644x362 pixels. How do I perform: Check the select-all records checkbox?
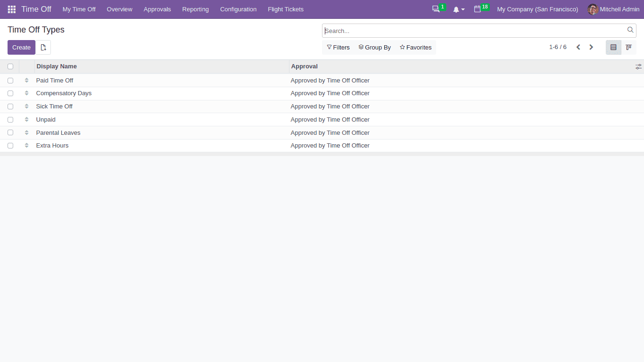[10, 66]
